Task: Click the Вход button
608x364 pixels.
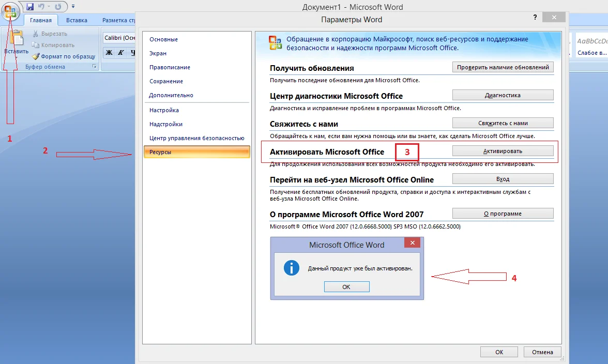Action: pyautogui.click(x=503, y=179)
